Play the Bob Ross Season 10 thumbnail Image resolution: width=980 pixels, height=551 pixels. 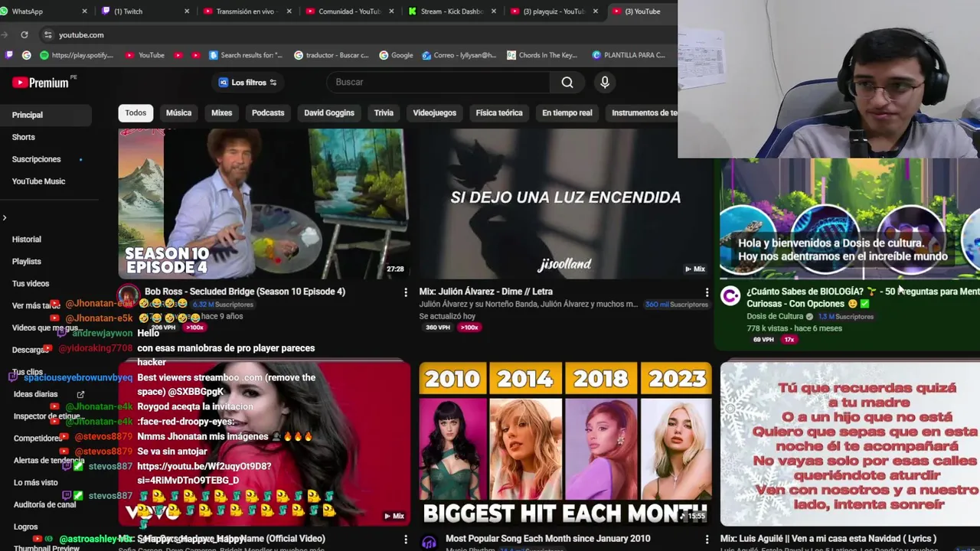(263, 204)
